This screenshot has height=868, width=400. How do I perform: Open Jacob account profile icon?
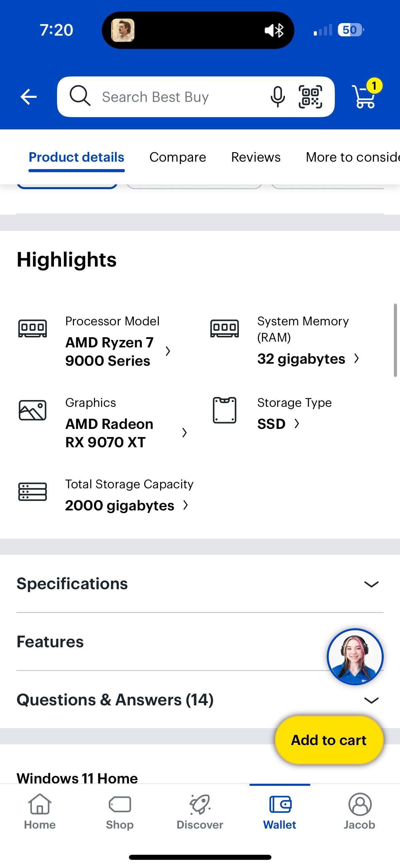(360, 812)
